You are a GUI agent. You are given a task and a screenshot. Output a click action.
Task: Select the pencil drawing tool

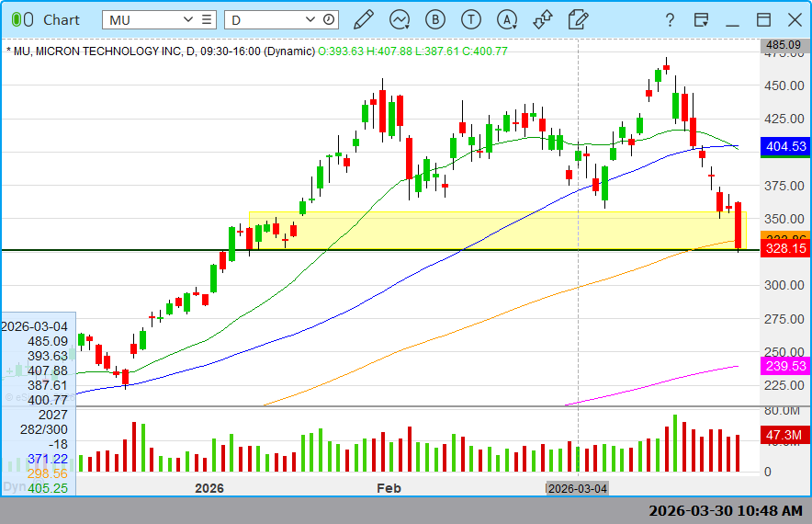(x=364, y=19)
